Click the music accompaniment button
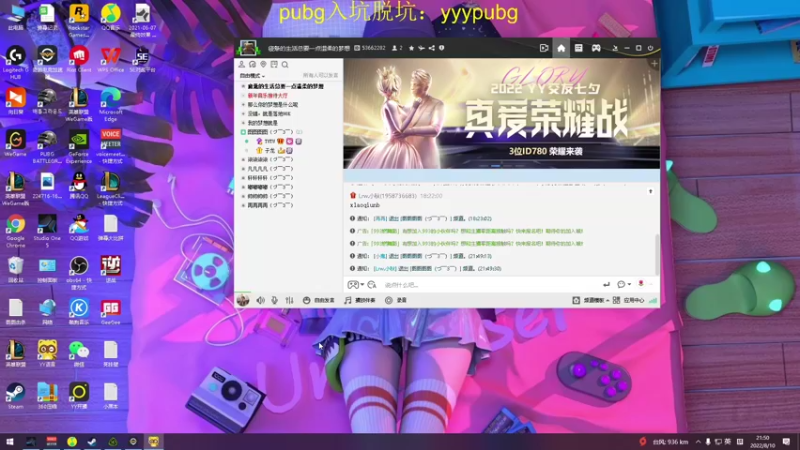The image size is (800, 450). tap(360, 301)
